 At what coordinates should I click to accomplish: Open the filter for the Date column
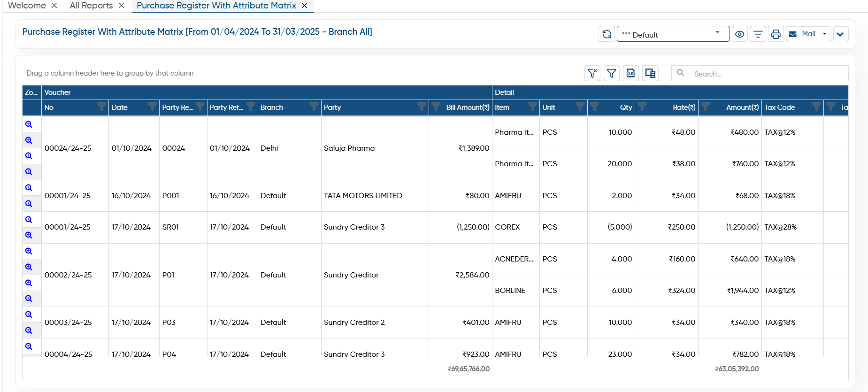click(152, 108)
